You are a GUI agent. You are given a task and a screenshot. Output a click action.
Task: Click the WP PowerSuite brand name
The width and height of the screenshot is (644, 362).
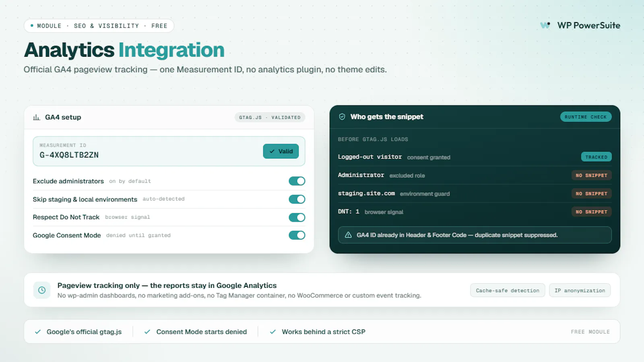pos(589,25)
